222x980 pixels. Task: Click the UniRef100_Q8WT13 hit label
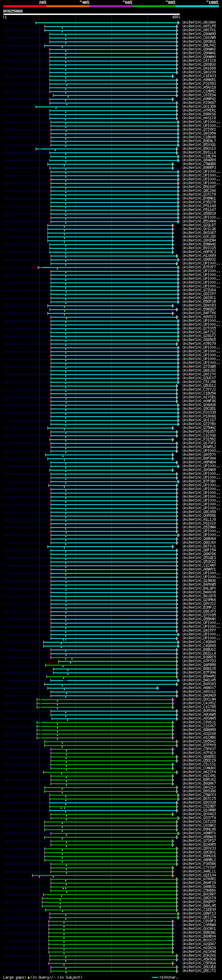click(x=199, y=913)
